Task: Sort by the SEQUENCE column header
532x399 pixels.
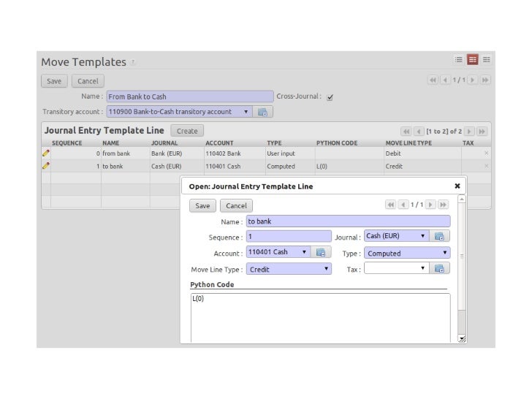Action: 66,143
